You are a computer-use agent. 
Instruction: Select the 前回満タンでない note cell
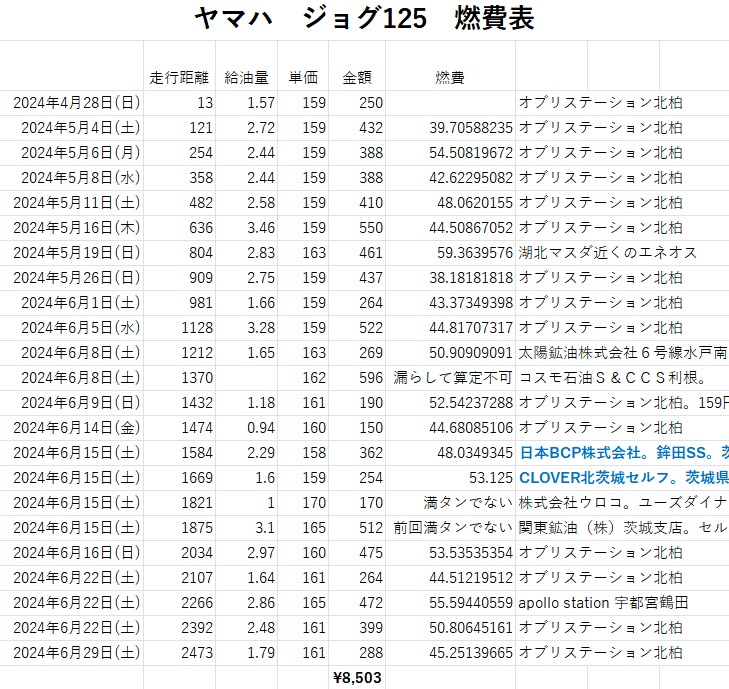coord(452,528)
